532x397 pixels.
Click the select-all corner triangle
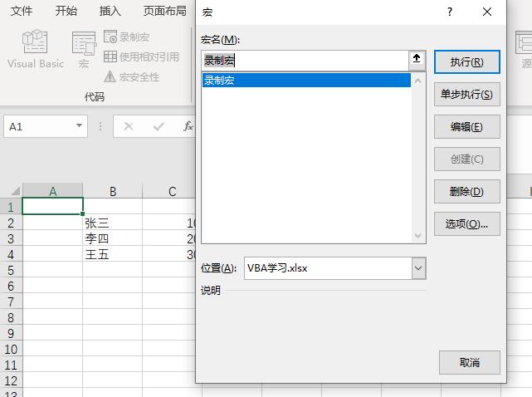coord(15,190)
